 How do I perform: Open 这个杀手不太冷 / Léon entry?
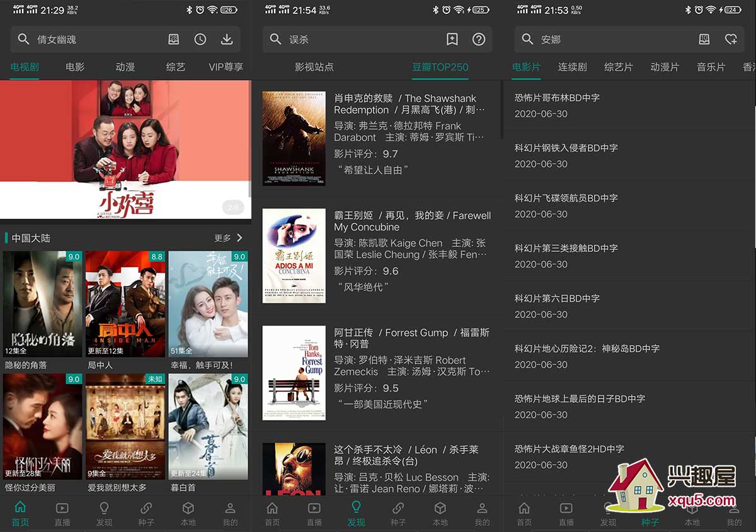pos(377,469)
